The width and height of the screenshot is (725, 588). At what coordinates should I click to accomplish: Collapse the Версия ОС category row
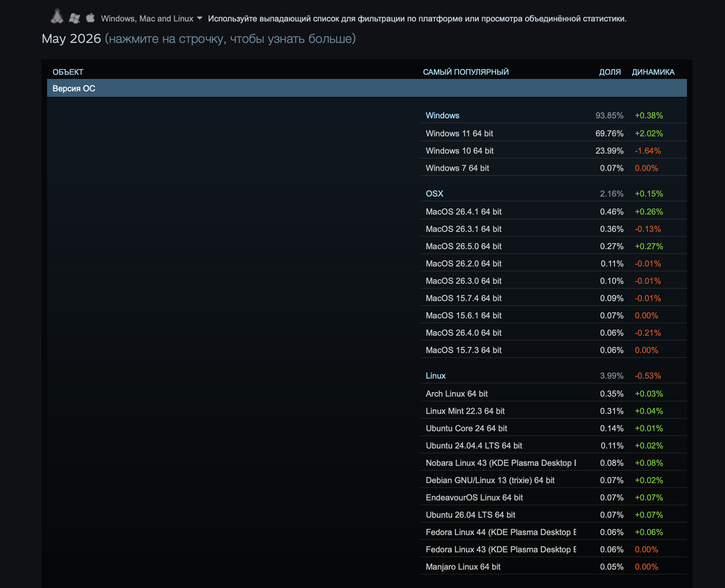coord(367,88)
